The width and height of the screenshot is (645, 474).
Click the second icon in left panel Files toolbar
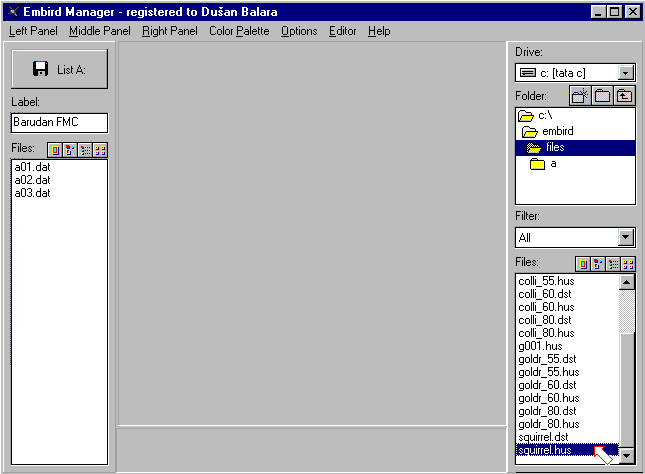click(70, 150)
